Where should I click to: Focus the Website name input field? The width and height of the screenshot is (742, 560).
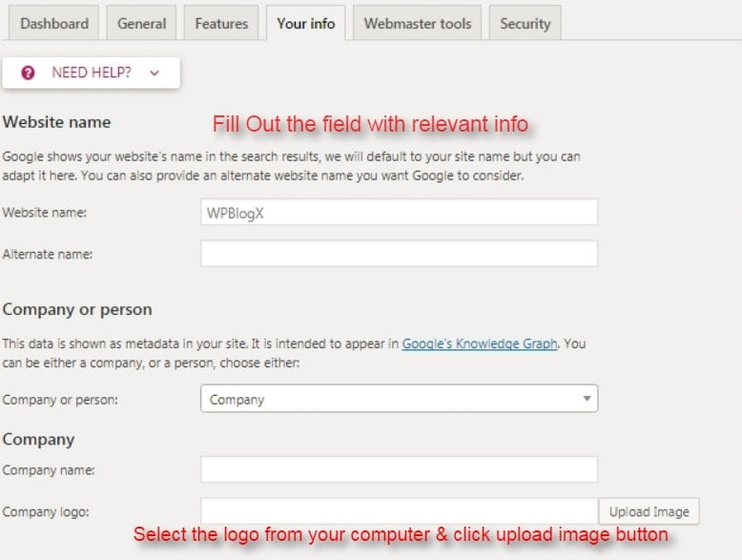pos(399,212)
